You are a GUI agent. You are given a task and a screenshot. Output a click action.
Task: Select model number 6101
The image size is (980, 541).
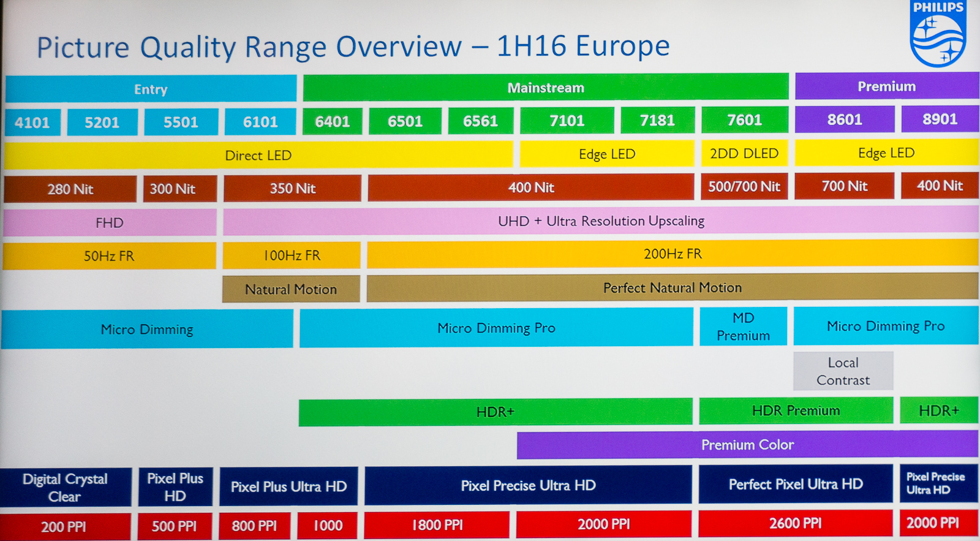coord(260,121)
